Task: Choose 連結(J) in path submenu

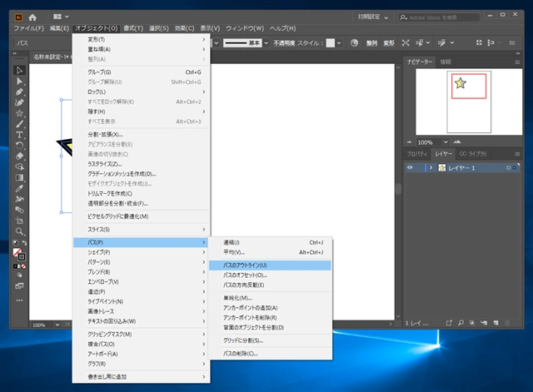Action: (x=270, y=242)
